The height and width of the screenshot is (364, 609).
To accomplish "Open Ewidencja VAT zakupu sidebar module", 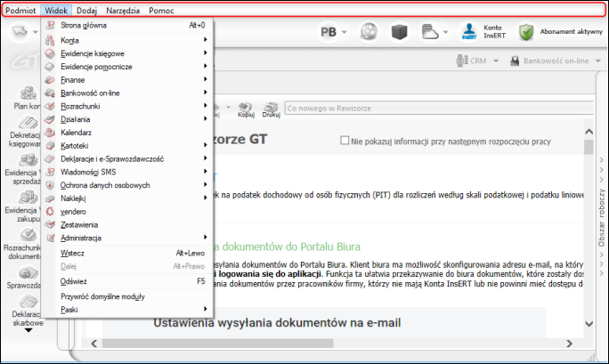I will pos(22,207).
